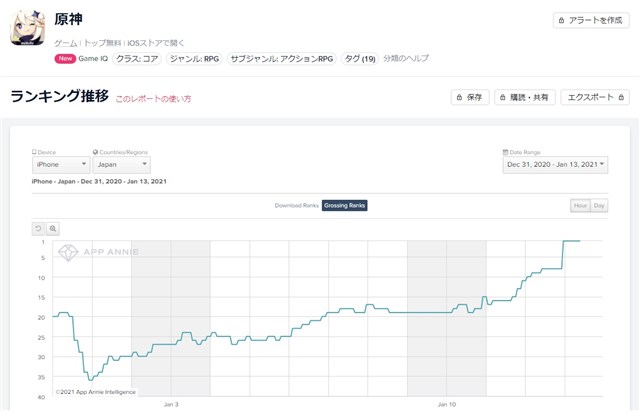This screenshot has width=640, height=411.
Task: Open the Date Range dropdown
Action: point(555,164)
